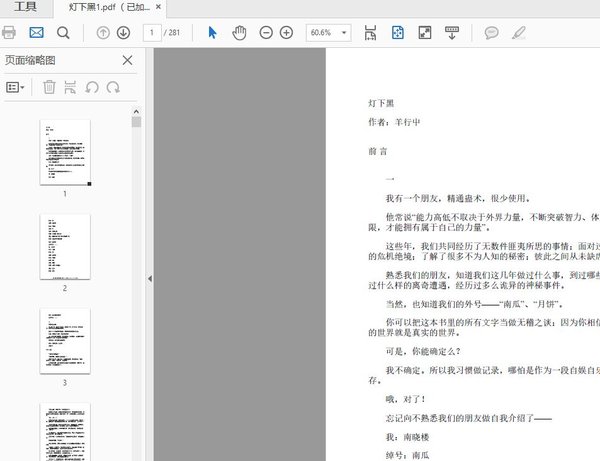Activate the hand pan tool
Image resolution: width=600 pixels, height=461 pixels.
pyautogui.click(x=239, y=33)
